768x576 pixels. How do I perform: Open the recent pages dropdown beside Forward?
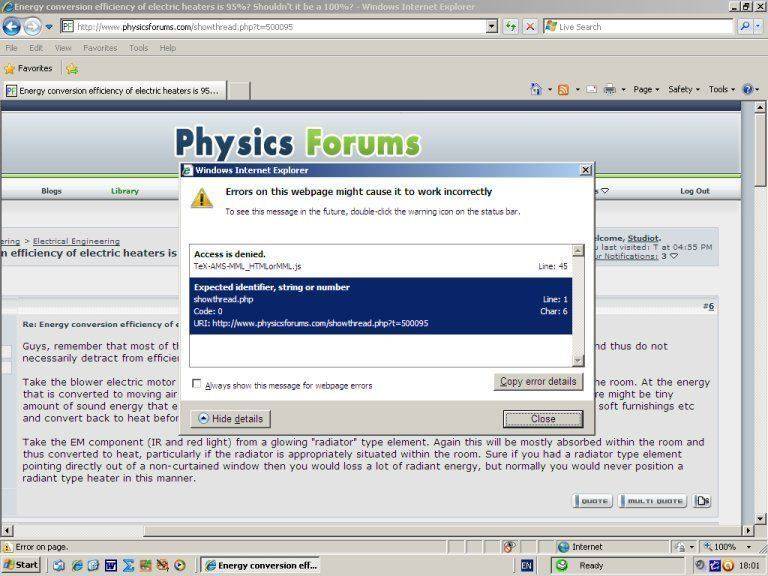click(49, 27)
